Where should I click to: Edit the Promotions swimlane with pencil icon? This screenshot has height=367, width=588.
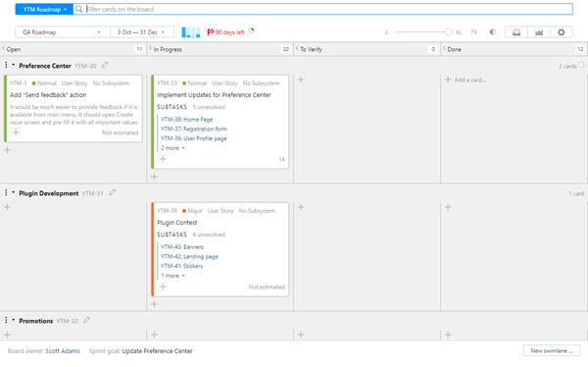[x=86, y=320]
